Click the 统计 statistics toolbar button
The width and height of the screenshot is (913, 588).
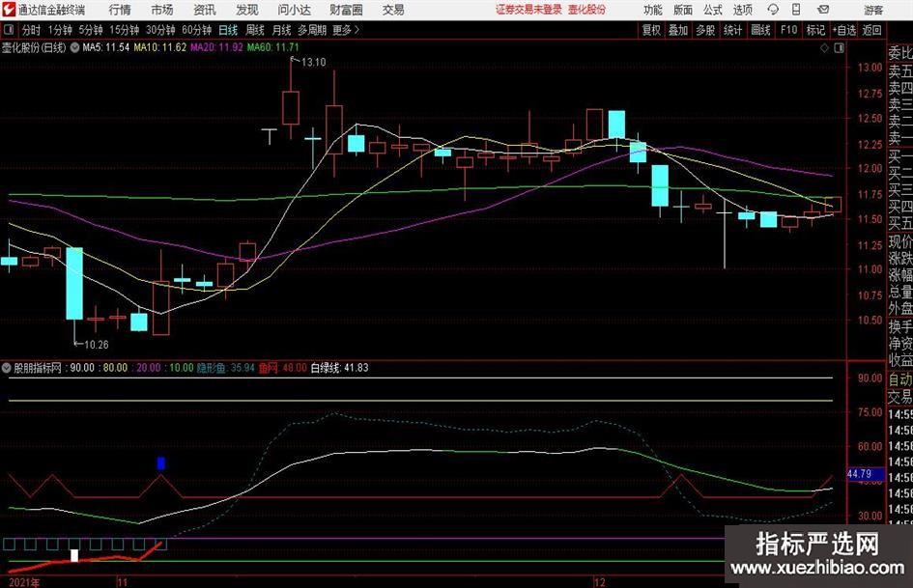coord(733,30)
